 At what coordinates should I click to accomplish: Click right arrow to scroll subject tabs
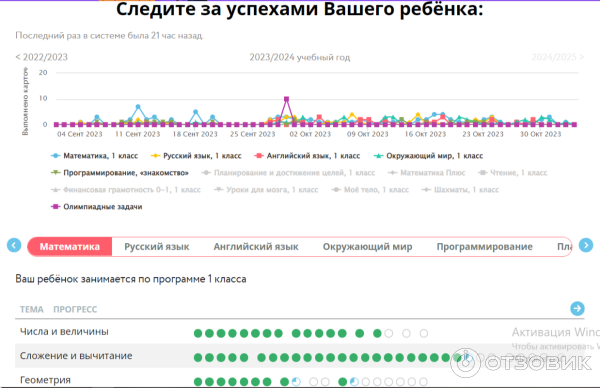586,245
